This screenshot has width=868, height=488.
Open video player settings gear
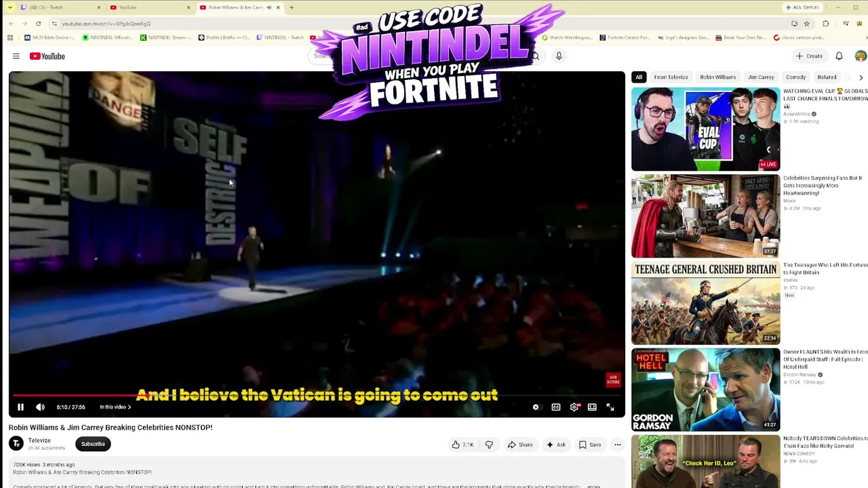tap(574, 407)
